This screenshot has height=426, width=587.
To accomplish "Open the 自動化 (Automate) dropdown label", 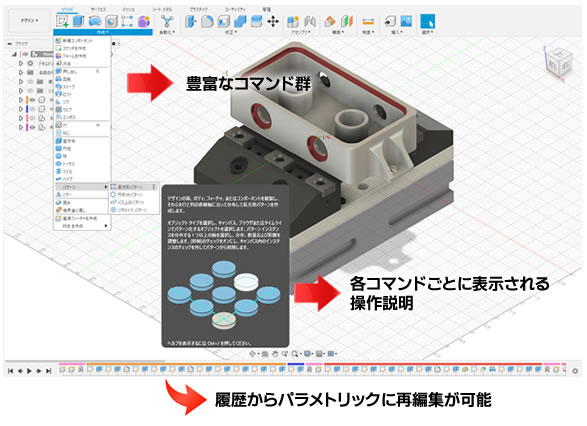I will coord(167,33).
